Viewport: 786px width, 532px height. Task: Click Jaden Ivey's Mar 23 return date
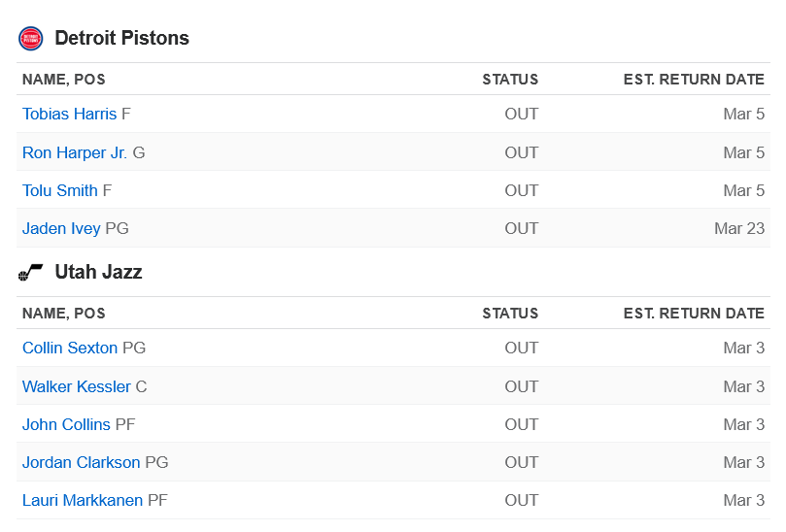click(x=739, y=228)
